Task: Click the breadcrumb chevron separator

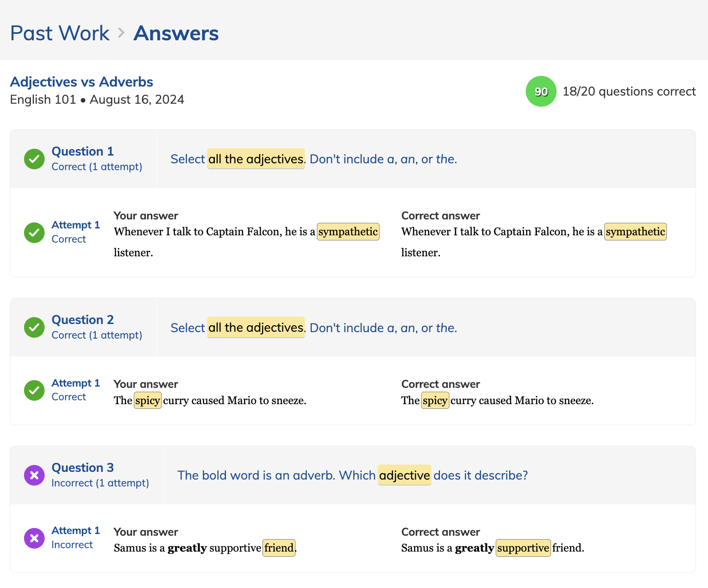Action: pyautogui.click(x=121, y=33)
